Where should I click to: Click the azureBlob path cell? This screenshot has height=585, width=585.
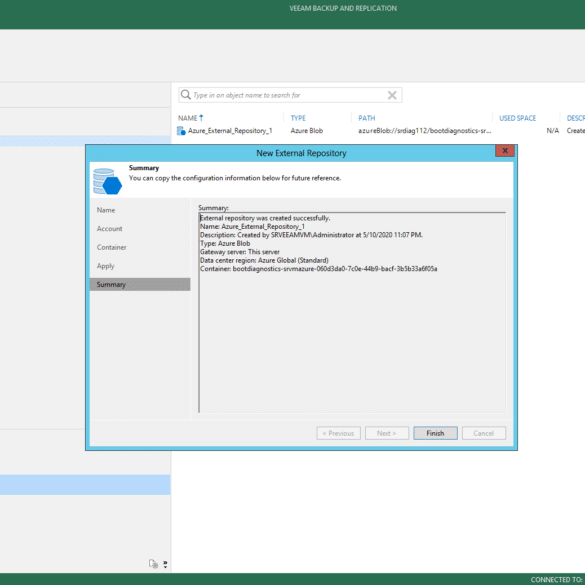[425, 131]
